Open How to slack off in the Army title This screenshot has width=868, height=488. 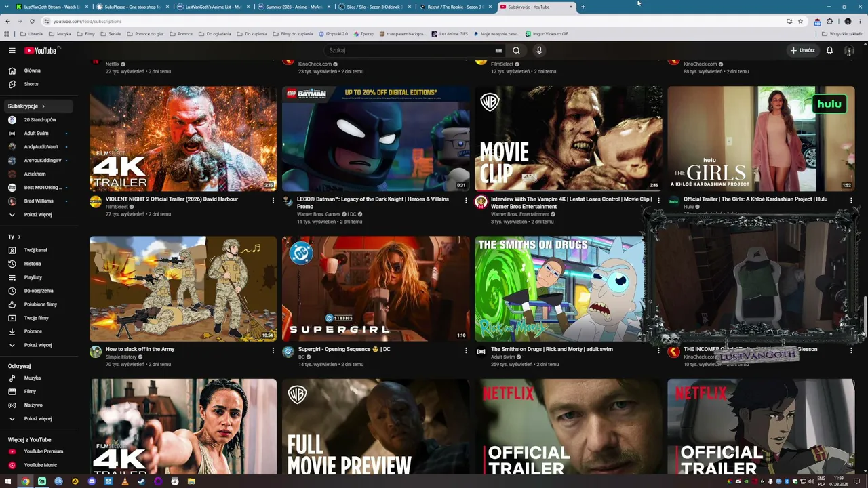(x=140, y=349)
